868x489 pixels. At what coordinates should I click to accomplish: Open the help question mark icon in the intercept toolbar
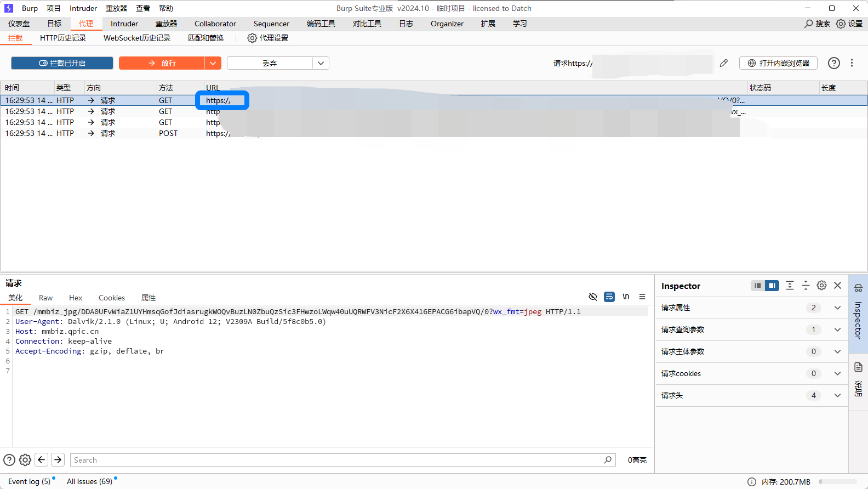(x=833, y=63)
